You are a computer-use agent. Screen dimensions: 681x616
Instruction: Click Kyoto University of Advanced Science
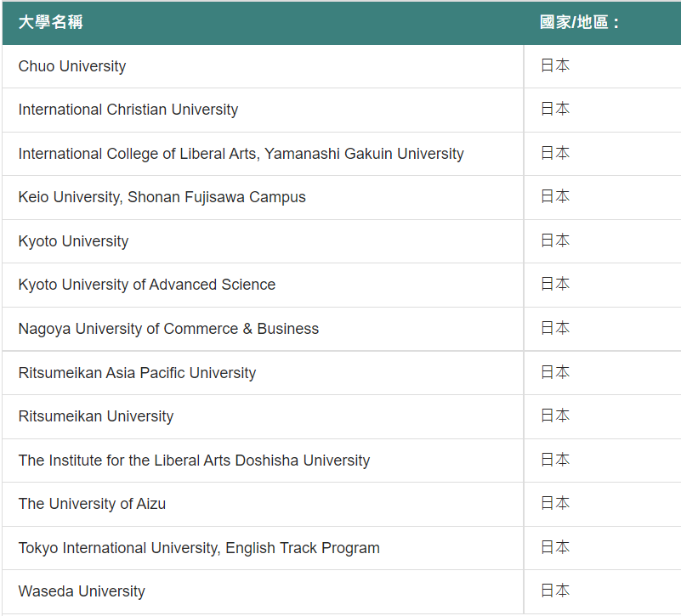pos(147,285)
